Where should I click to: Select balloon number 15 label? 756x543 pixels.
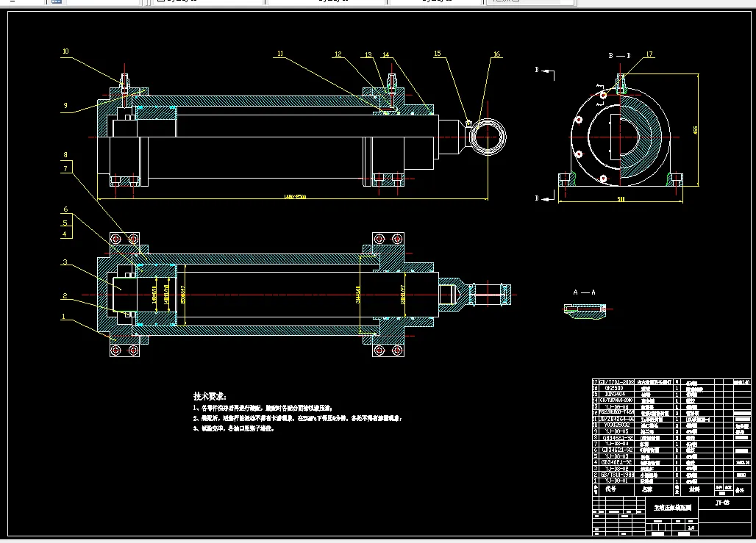[438, 54]
